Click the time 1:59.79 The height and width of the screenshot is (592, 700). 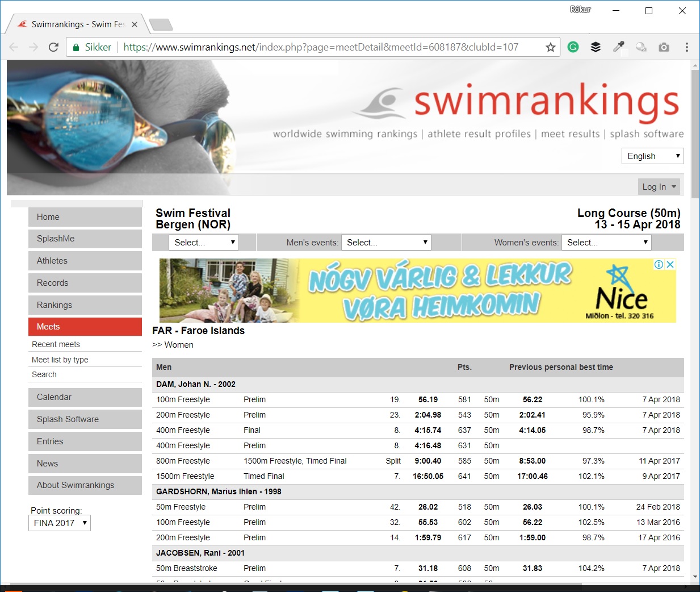428,537
